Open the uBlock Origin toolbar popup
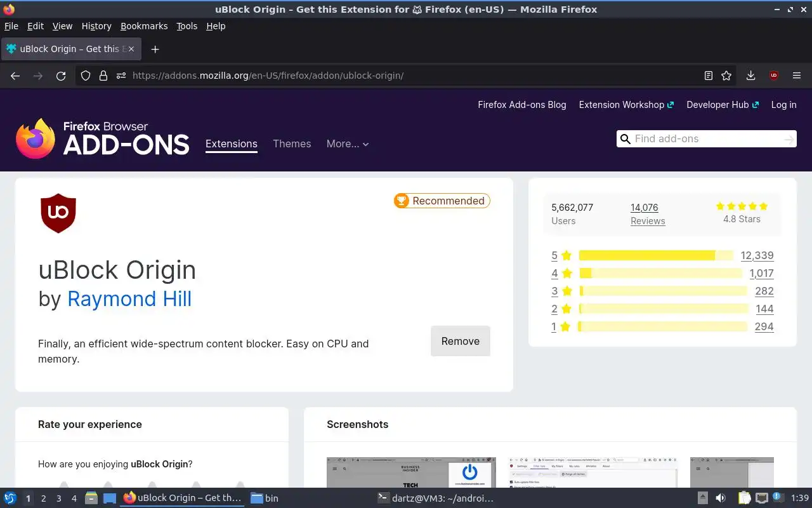 pyautogui.click(x=773, y=76)
